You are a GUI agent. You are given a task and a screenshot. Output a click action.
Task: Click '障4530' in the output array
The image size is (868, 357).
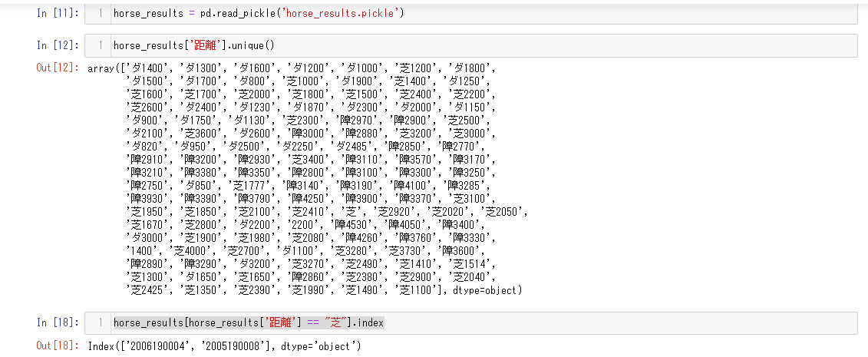point(352,223)
